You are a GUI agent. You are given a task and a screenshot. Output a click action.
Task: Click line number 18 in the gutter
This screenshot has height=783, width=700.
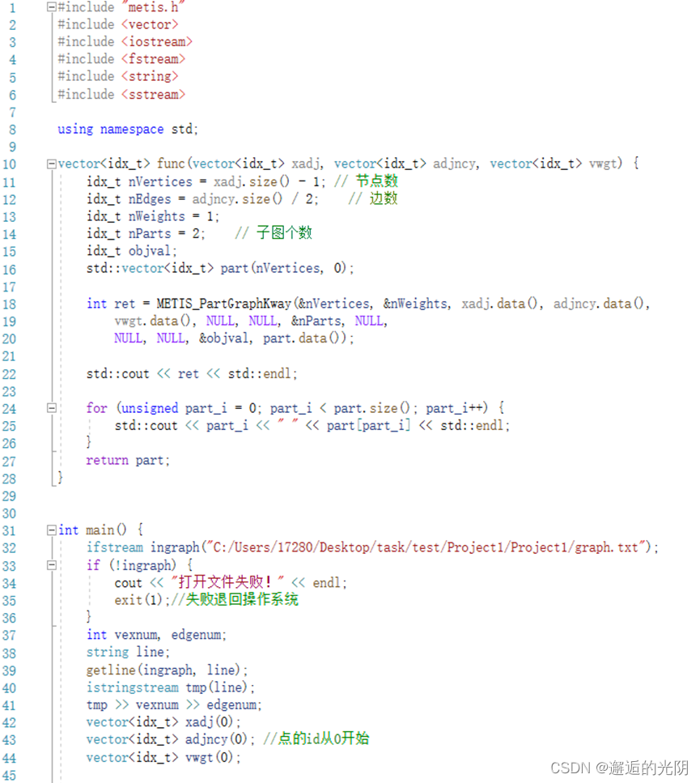point(9,304)
